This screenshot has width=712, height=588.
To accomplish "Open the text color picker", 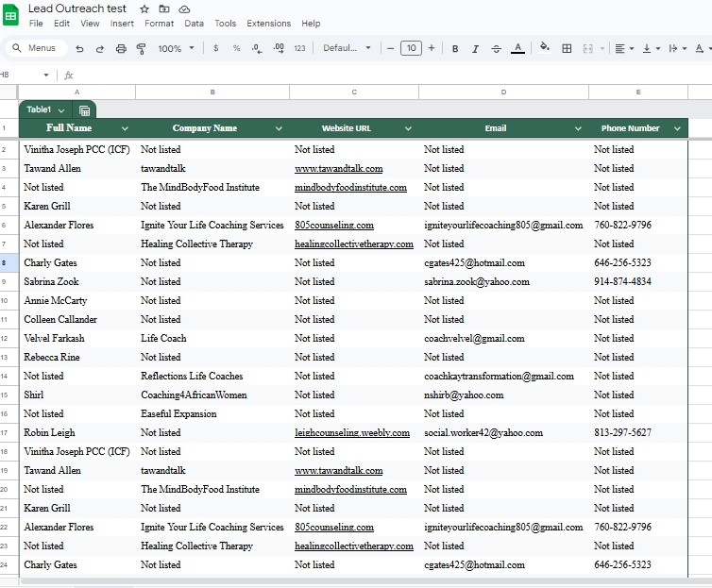I will [x=517, y=48].
